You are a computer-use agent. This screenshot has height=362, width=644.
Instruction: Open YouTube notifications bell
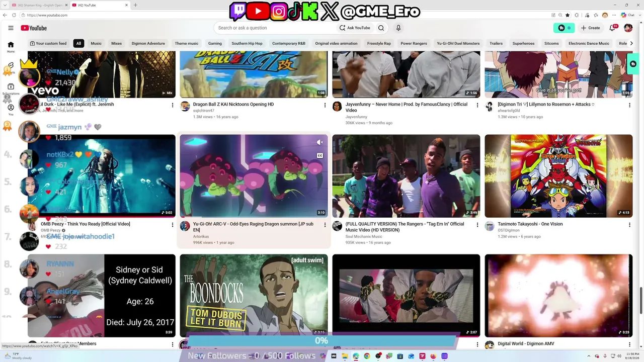tap(613, 28)
